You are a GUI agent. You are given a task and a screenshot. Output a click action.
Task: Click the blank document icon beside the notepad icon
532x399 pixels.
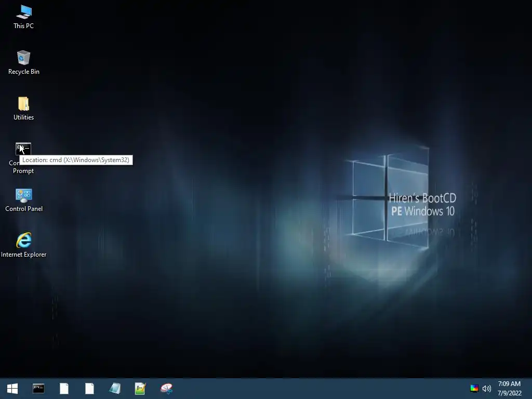point(89,389)
